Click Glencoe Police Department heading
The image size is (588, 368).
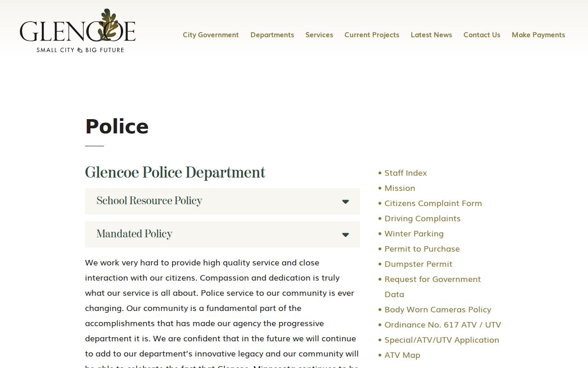tap(175, 173)
